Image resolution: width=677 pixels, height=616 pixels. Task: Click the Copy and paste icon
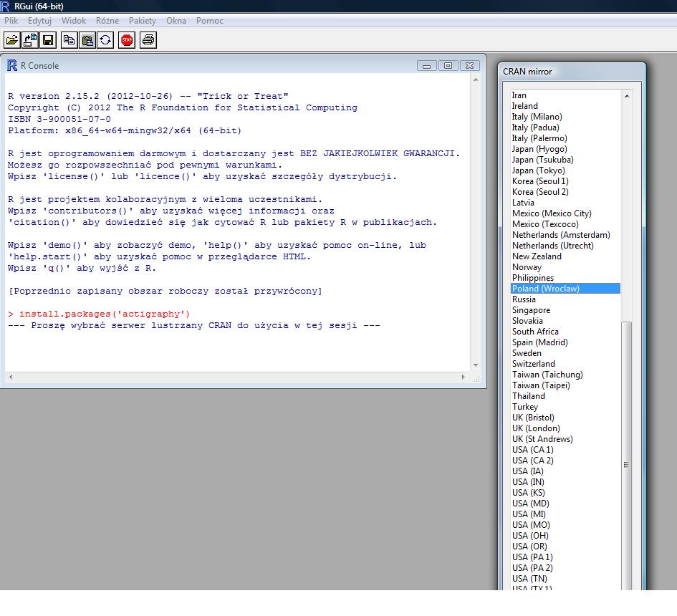[105, 40]
